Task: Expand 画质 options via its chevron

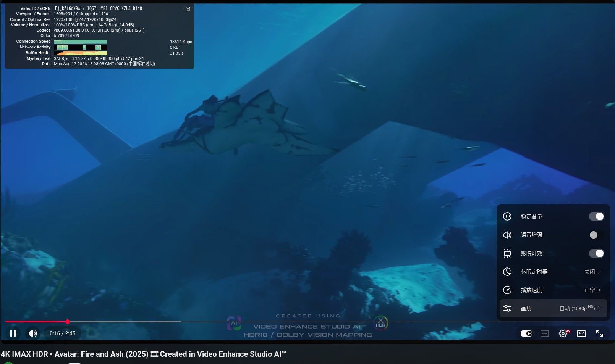Action: (x=599, y=308)
